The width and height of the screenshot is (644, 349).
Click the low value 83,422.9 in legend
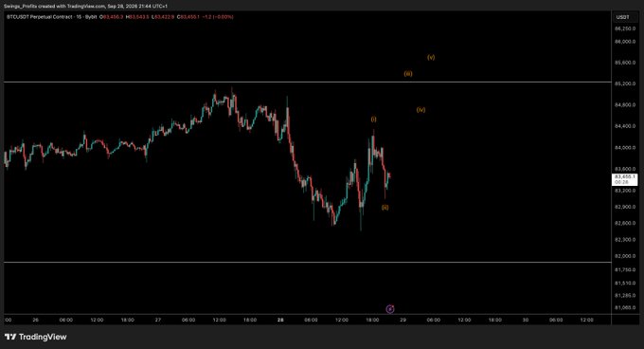163,17
